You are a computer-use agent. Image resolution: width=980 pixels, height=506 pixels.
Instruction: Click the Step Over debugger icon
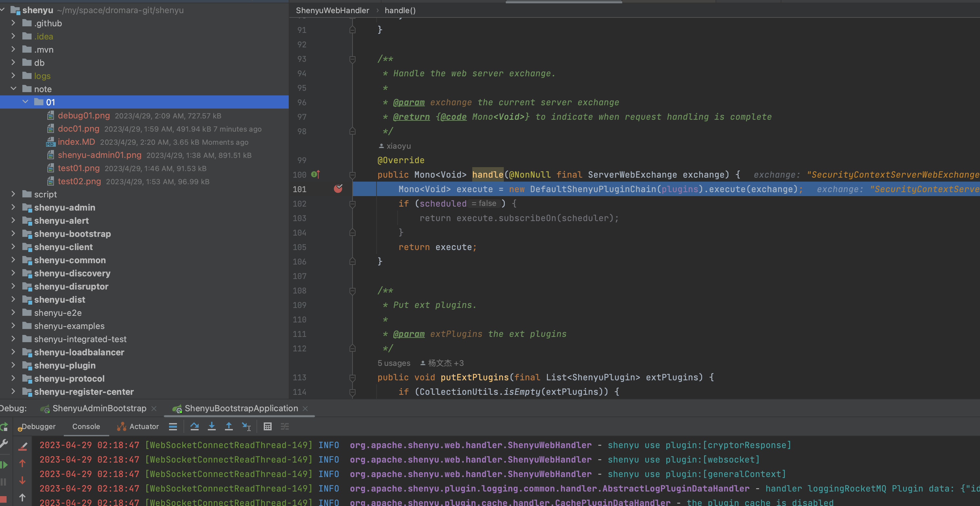coord(194,426)
